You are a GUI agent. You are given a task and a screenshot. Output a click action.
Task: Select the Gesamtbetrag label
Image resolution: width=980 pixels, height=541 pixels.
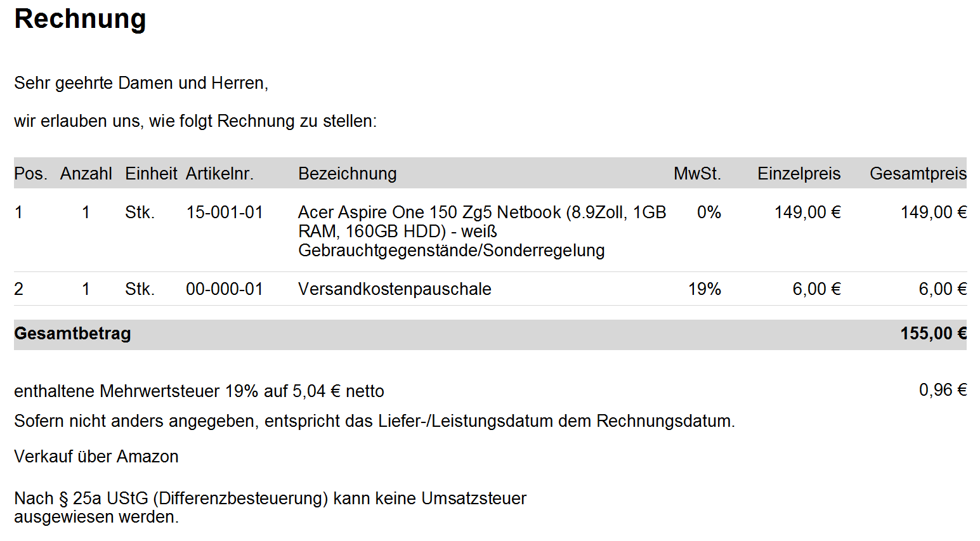pos(72,334)
